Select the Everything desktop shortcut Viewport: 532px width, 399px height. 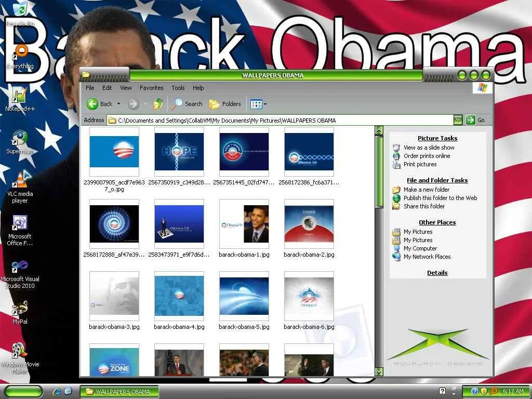click(x=20, y=57)
